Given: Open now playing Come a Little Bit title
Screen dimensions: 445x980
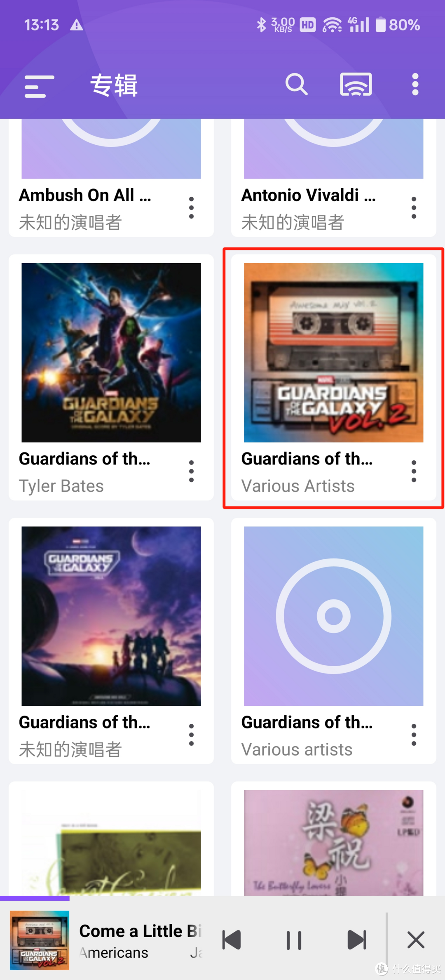Looking at the screenshot, I should coord(140,931).
